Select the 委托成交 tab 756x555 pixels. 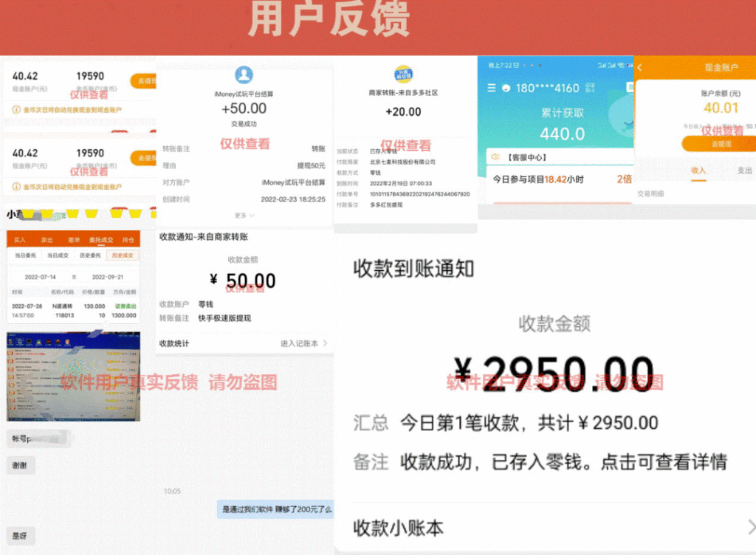(x=101, y=239)
